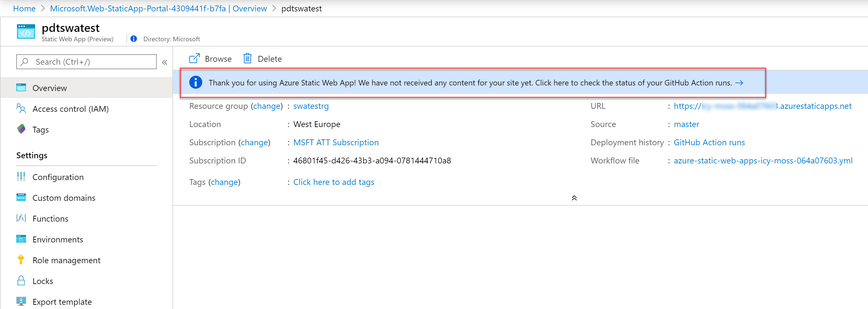Image resolution: width=868 pixels, height=309 pixels.
Task: Click the resource search box
Action: 86,62
